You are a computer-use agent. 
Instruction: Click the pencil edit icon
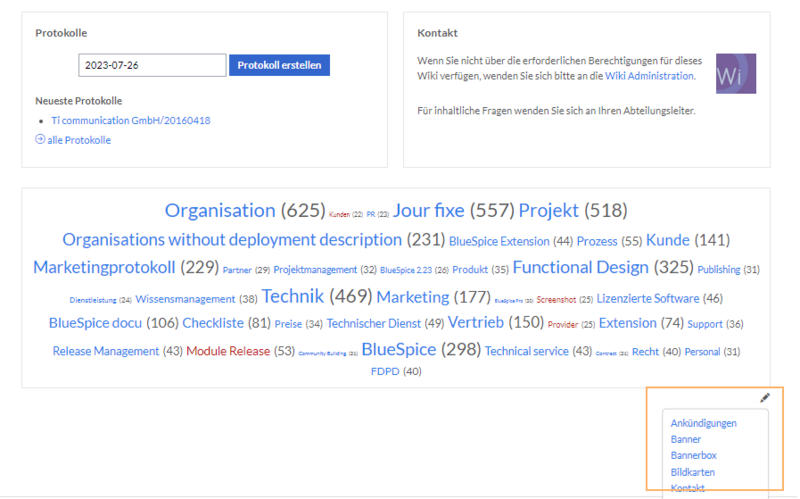click(765, 398)
